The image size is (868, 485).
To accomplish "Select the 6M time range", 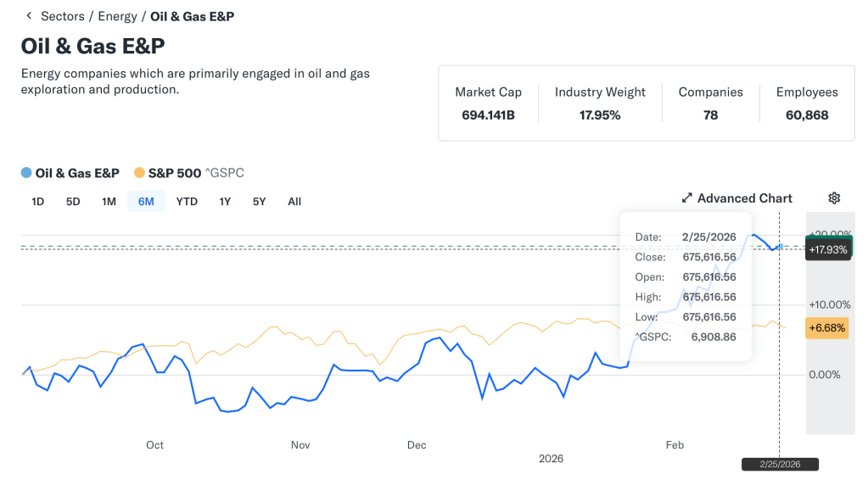I will pyautogui.click(x=146, y=202).
